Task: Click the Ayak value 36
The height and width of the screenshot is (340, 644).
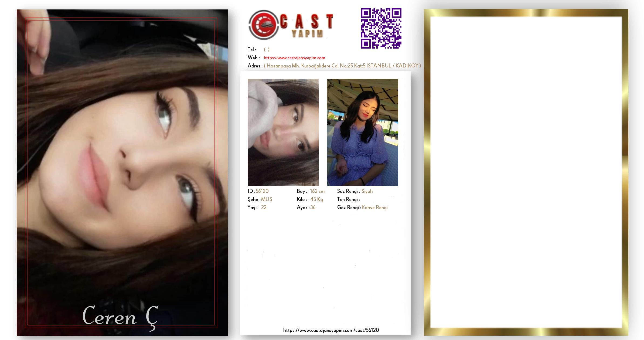Action: (313, 208)
